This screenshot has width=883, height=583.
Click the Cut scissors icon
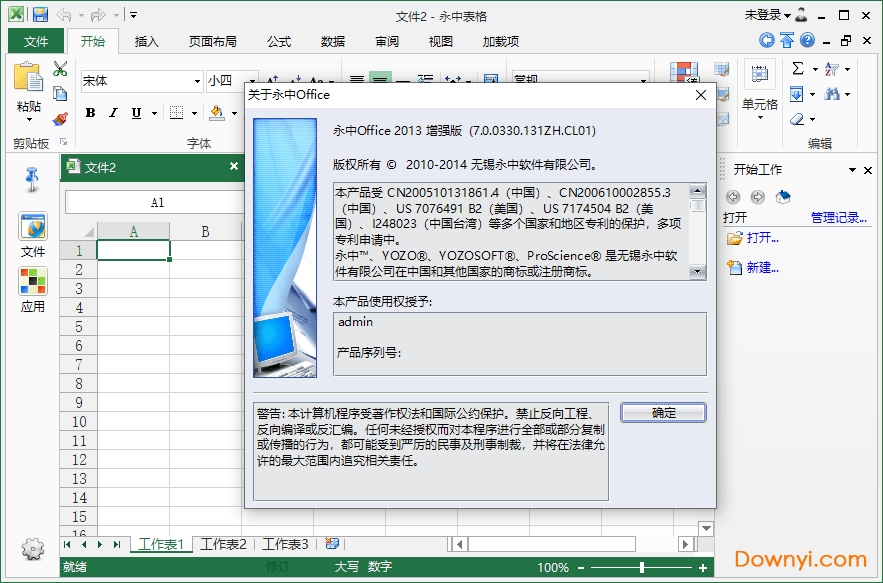(60, 69)
